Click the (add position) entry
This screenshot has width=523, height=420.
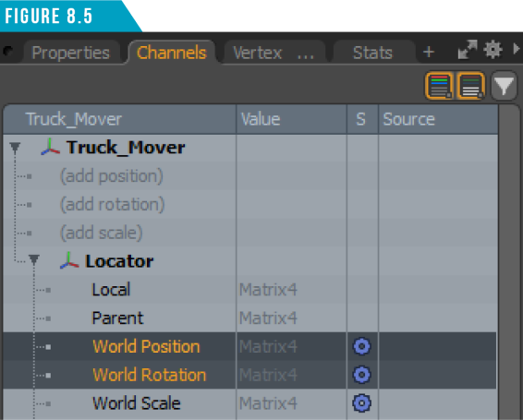point(112,176)
